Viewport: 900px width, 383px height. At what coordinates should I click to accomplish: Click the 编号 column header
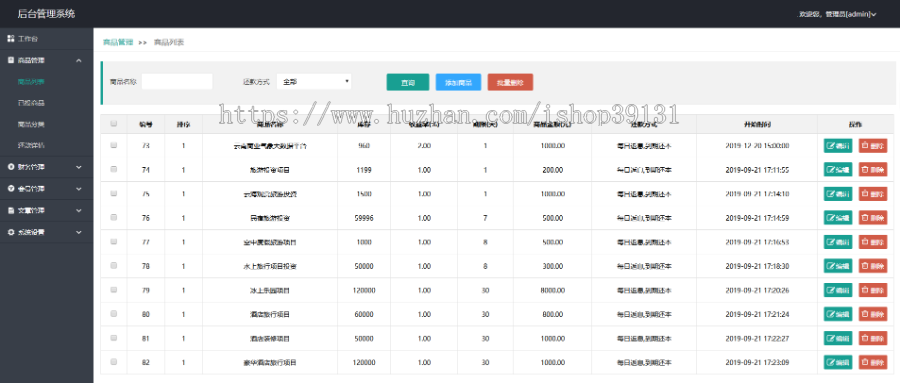145,124
